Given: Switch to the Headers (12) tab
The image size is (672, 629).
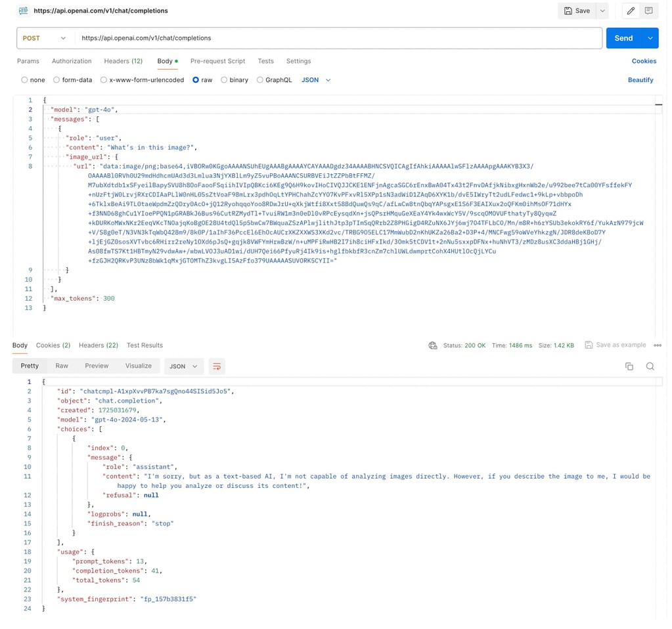Looking at the screenshot, I should click(x=123, y=61).
